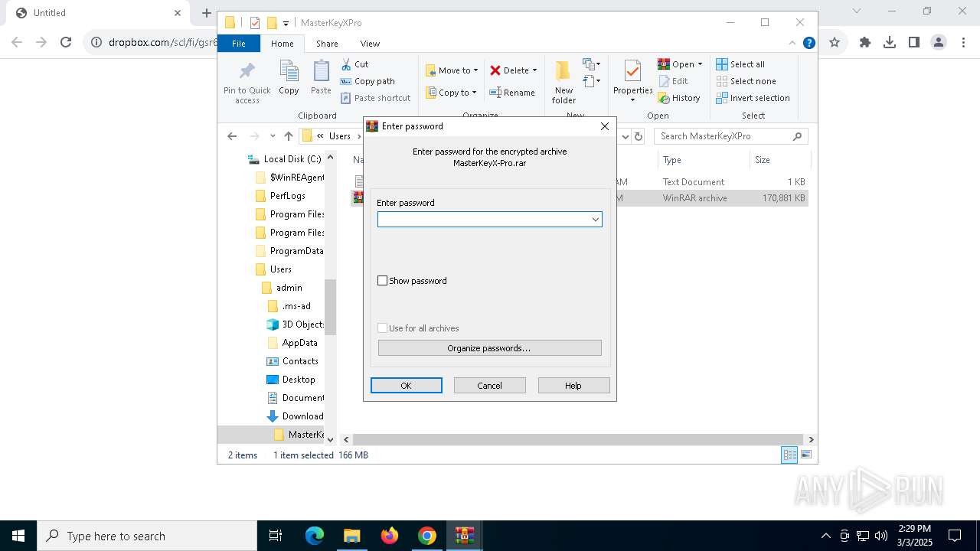
Task: Reload the Chrome page
Action: 66,42
